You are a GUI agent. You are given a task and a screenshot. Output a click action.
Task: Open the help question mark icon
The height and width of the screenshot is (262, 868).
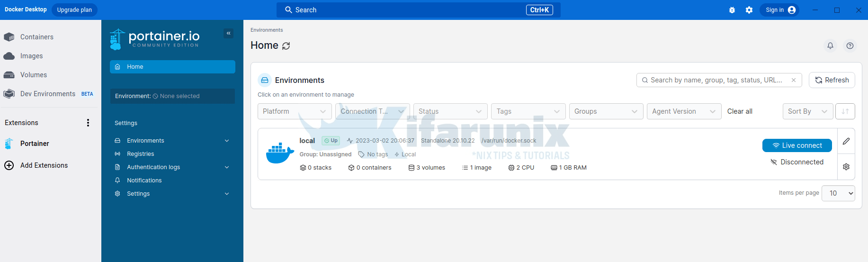click(850, 45)
